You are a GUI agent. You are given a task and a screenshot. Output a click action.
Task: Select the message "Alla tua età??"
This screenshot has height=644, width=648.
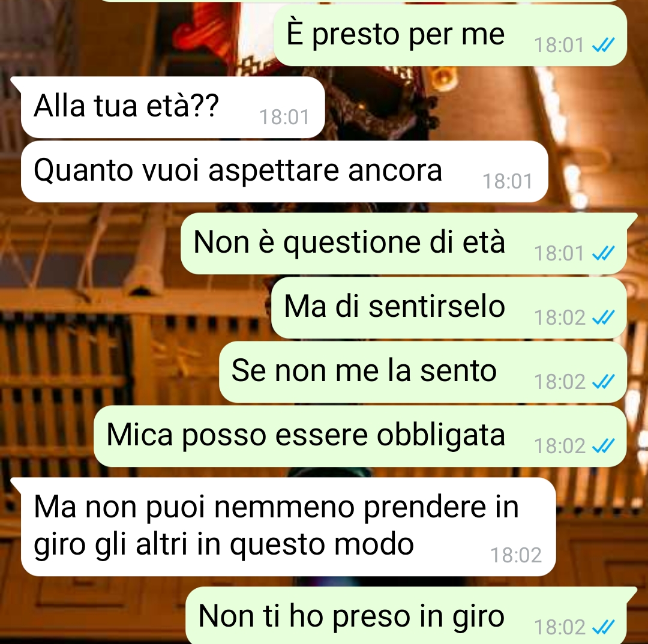tap(172, 107)
